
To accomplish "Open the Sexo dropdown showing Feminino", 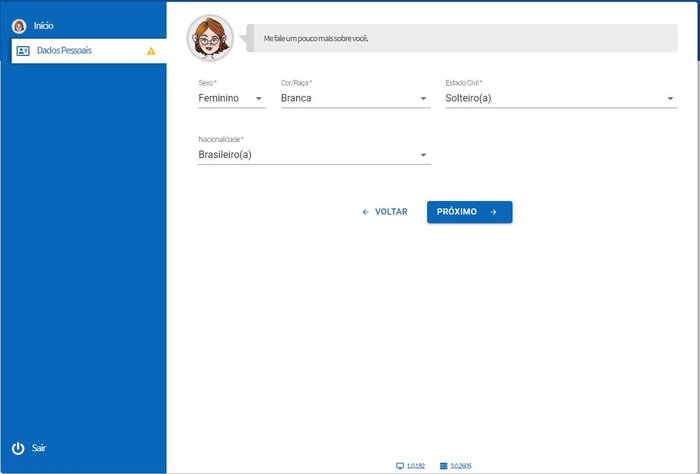I will (x=232, y=98).
